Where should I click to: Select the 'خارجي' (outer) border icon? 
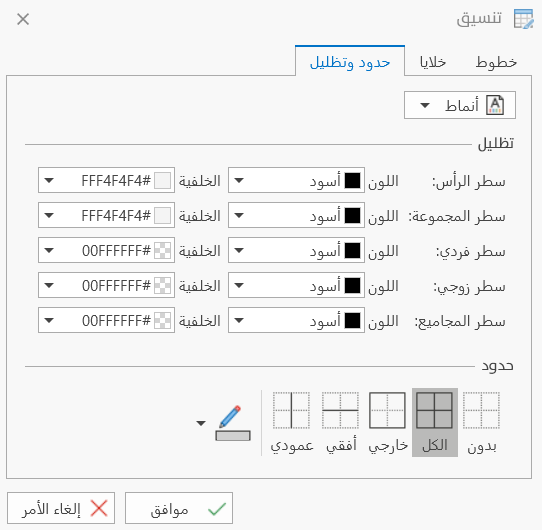[387, 410]
